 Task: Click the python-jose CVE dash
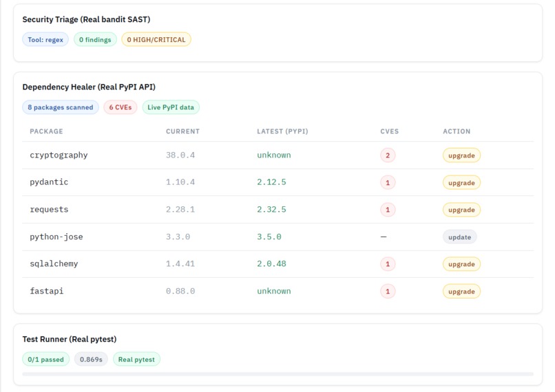(384, 237)
